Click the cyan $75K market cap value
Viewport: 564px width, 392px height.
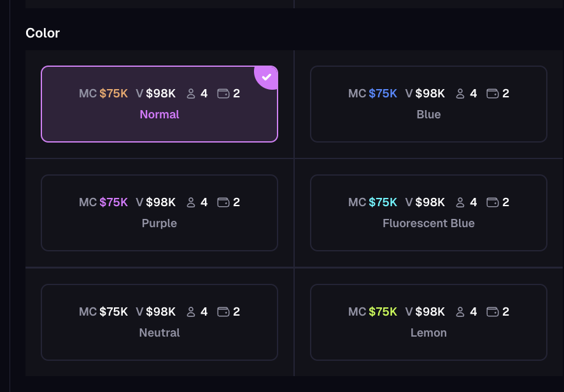pos(383,202)
